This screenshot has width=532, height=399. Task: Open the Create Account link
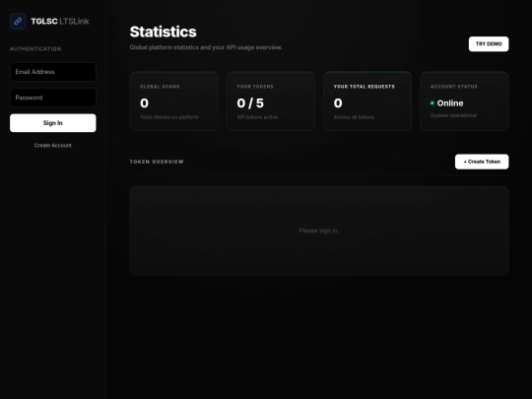point(53,145)
